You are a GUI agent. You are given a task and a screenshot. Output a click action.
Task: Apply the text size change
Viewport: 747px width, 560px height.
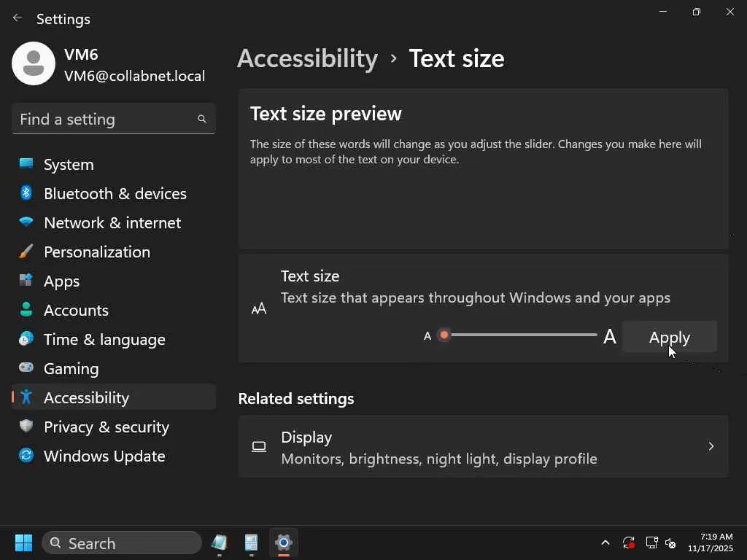click(x=670, y=337)
